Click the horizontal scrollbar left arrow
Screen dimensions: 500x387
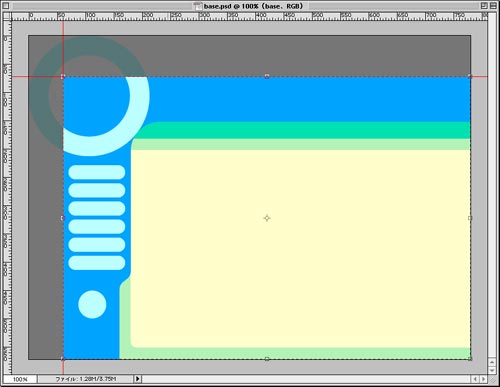point(475,379)
